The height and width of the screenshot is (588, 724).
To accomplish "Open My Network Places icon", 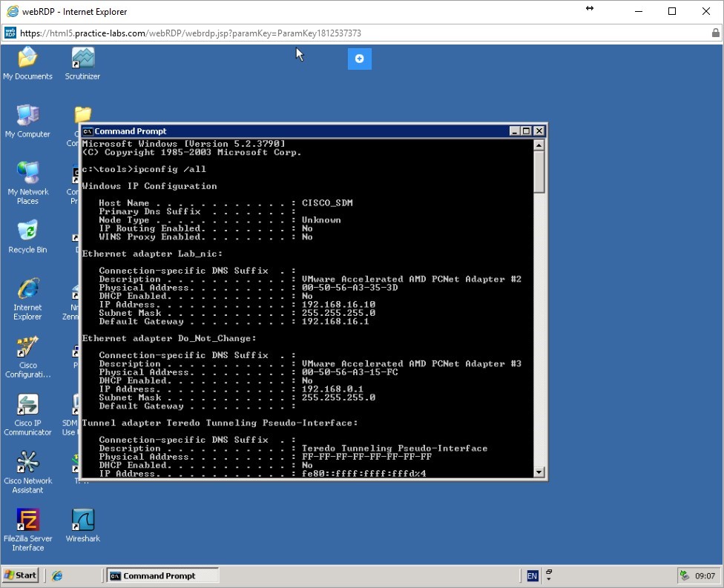I will (x=27, y=183).
